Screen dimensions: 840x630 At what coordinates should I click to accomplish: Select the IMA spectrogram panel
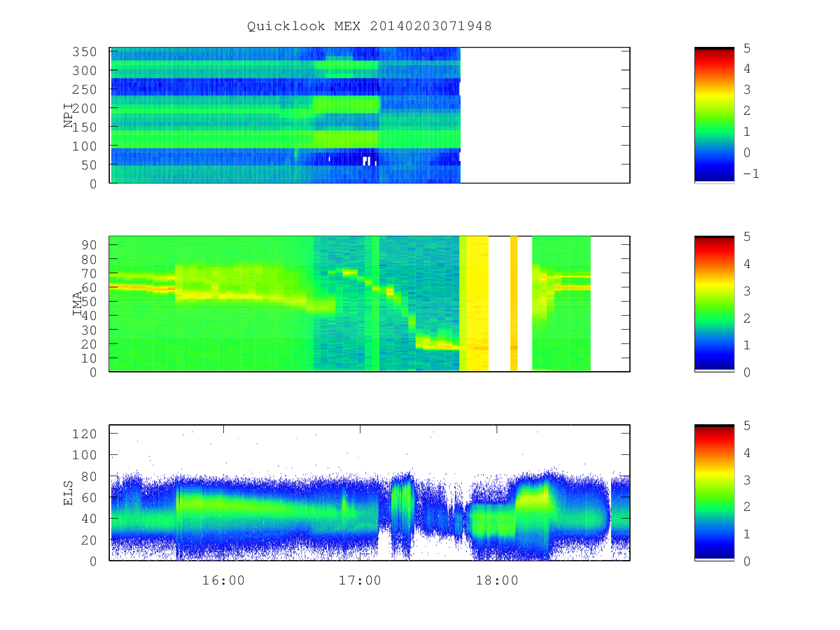370,304
